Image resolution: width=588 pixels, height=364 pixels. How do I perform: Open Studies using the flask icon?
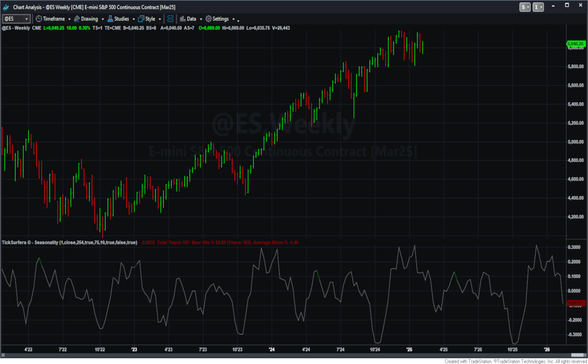click(110, 19)
